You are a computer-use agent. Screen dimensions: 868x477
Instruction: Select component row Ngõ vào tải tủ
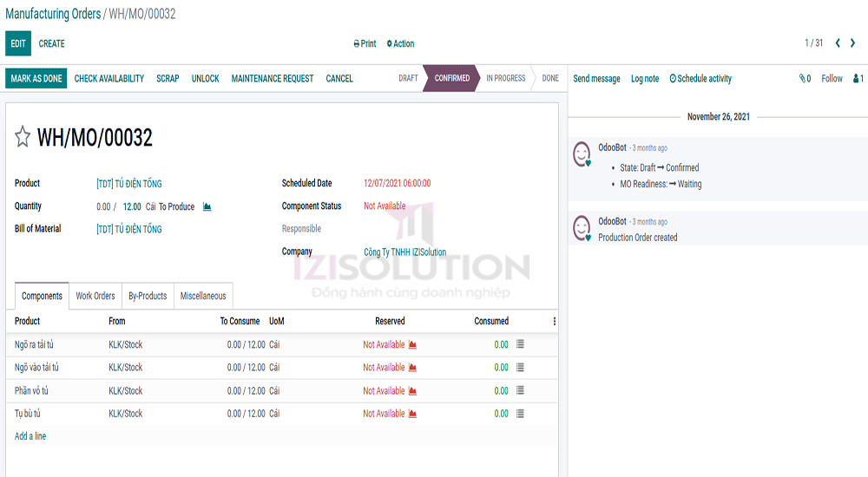pos(282,368)
